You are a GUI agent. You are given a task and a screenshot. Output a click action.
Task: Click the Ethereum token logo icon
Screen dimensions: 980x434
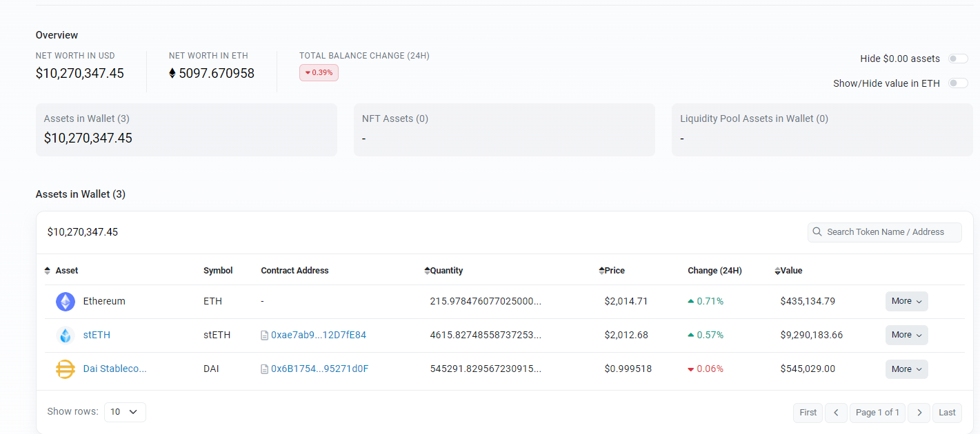pyautogui.click(x=66, y=302)
